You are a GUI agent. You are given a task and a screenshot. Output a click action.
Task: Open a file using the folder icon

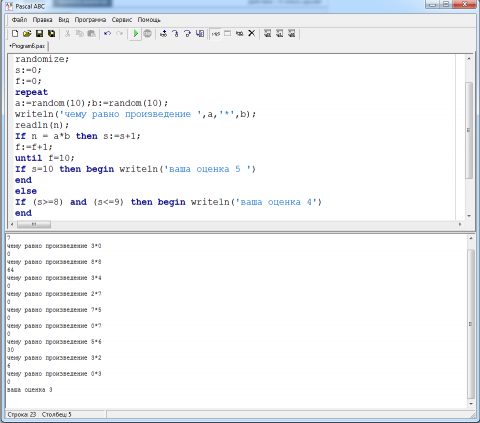pyautogui.click(x=27, y=33)
